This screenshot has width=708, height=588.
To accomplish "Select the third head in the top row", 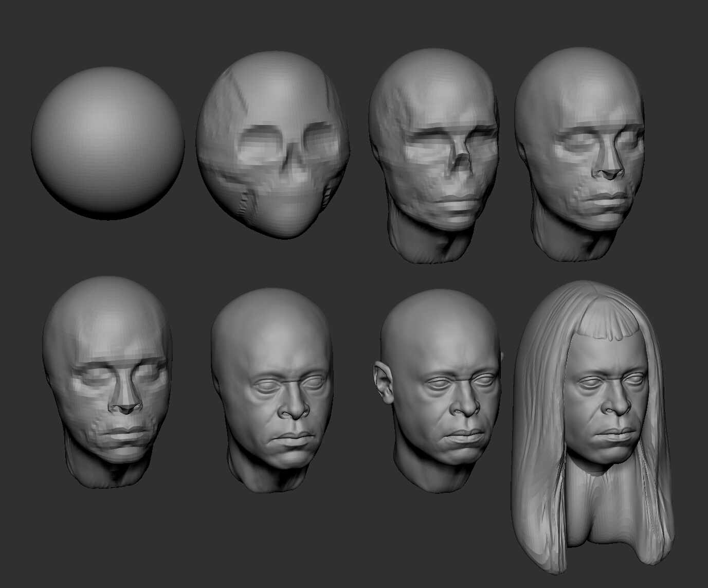I will tap(433, 154).
